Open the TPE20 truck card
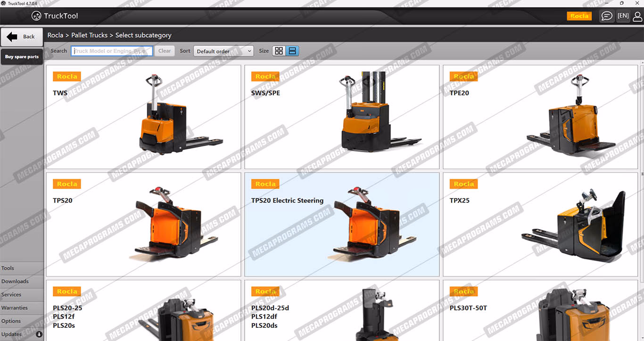Viewport: 644px width, 341px height. (x=540, y=117)
